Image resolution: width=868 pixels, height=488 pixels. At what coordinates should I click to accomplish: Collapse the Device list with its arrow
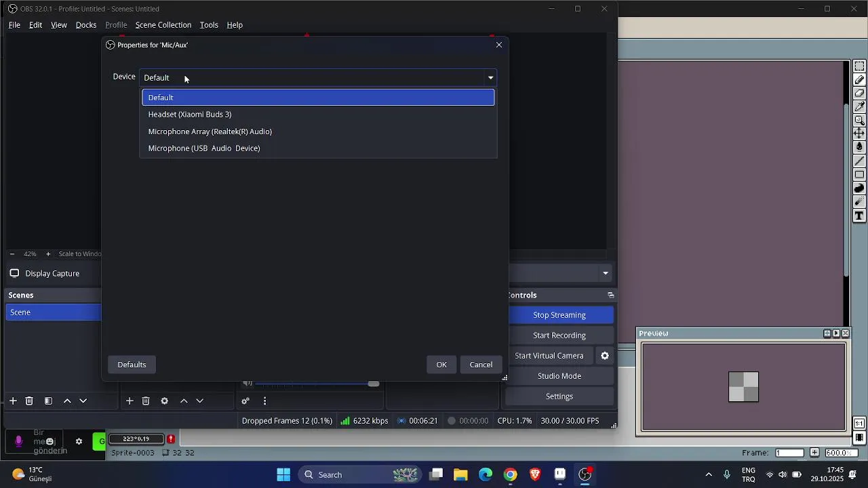(x=491, y=77)
